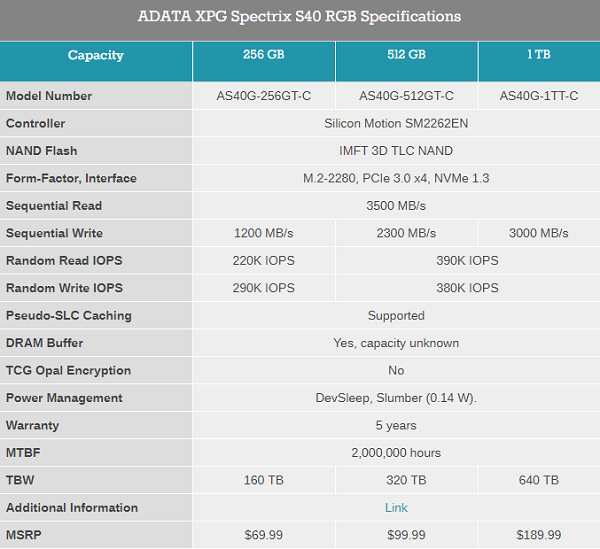This screenshot has width=600, height=549.
Task: Click the No encryption value
Action: coord(396,370)
